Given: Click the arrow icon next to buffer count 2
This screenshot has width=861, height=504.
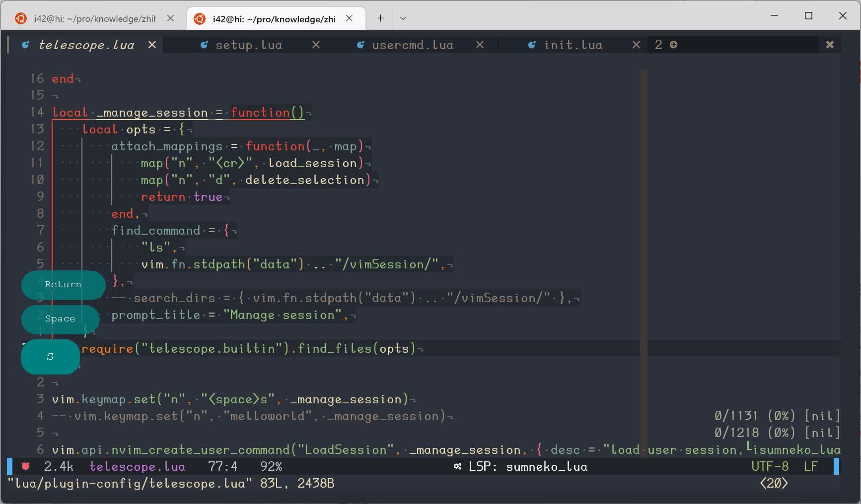Looking at the screenshot, I should point(673,44).
